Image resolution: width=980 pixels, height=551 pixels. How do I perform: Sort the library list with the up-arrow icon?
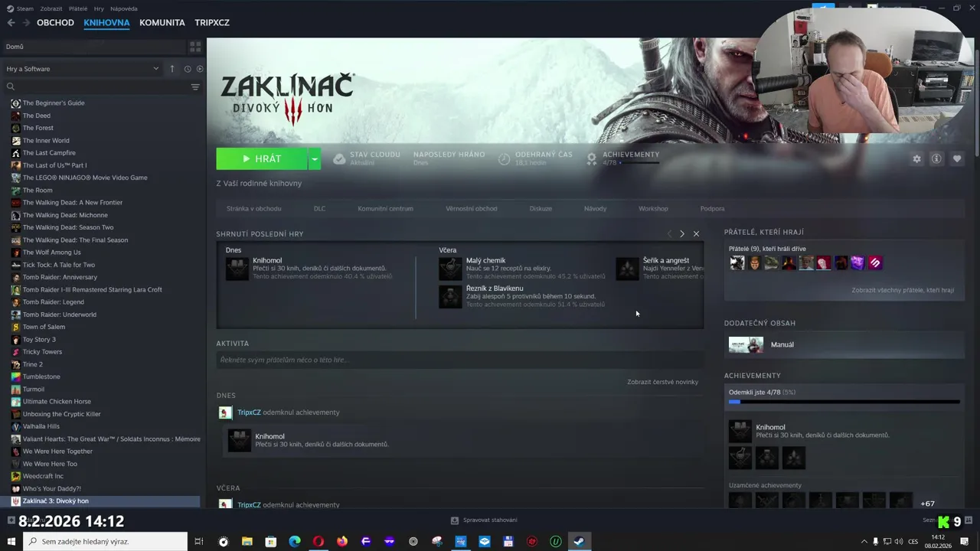pyautogui.click(x=172, y=69)
